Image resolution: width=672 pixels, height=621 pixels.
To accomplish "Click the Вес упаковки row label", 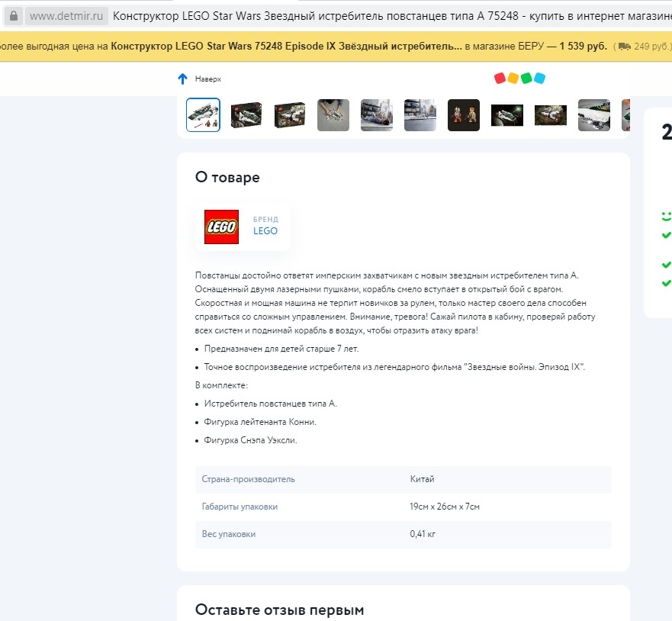I will (228, 534).
